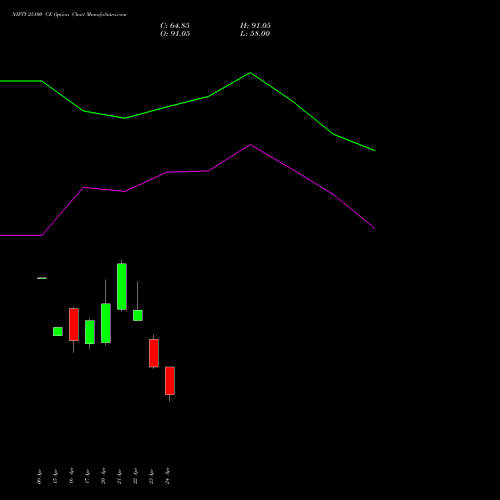
Task: Click the green candle on 17 Apr
Action: (90, 332)
